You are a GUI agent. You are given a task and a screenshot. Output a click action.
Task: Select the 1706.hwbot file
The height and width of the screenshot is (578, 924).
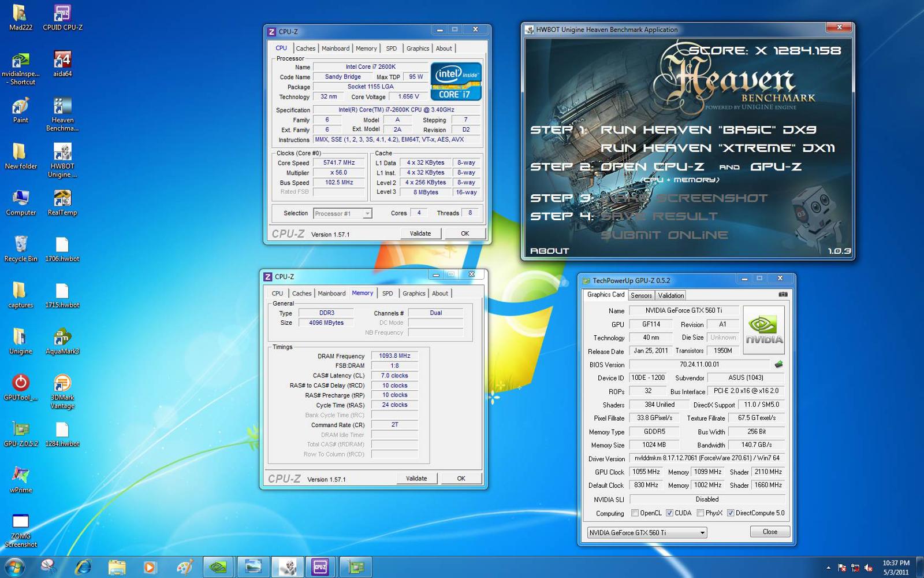(x=62, y=249)
